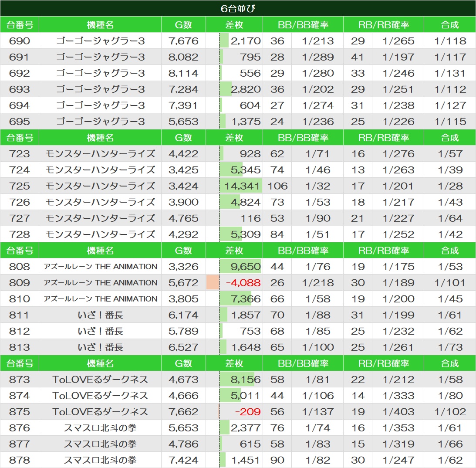The width and height of the screenshot is (476, 468).
Task: Click 差枚 value 4,824 in row 726
Action: pos(246,202)
